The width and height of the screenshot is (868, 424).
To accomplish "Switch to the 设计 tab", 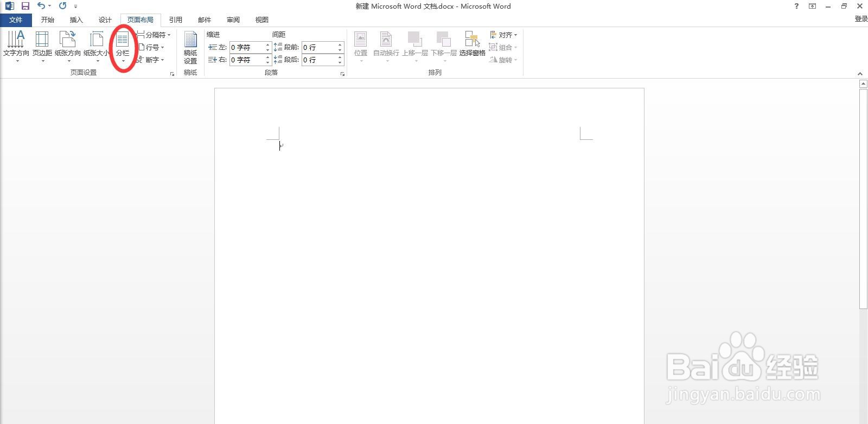I will point(105,20).
